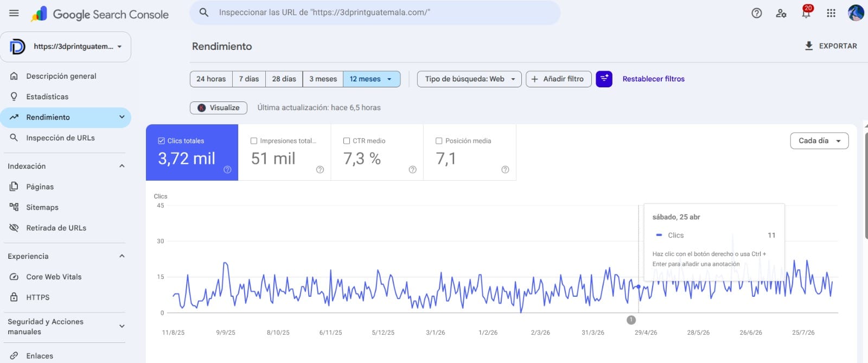Select the 3 meses date range

pos(323,79)
